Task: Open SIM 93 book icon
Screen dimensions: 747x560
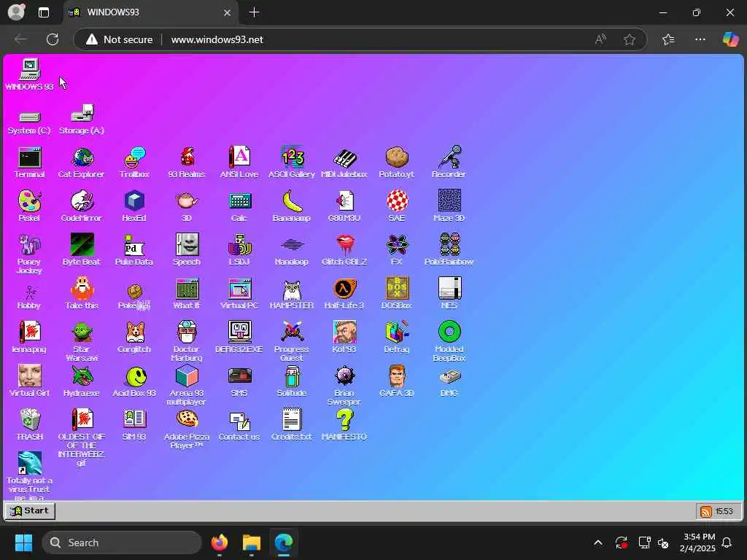Action: (134, 425)
